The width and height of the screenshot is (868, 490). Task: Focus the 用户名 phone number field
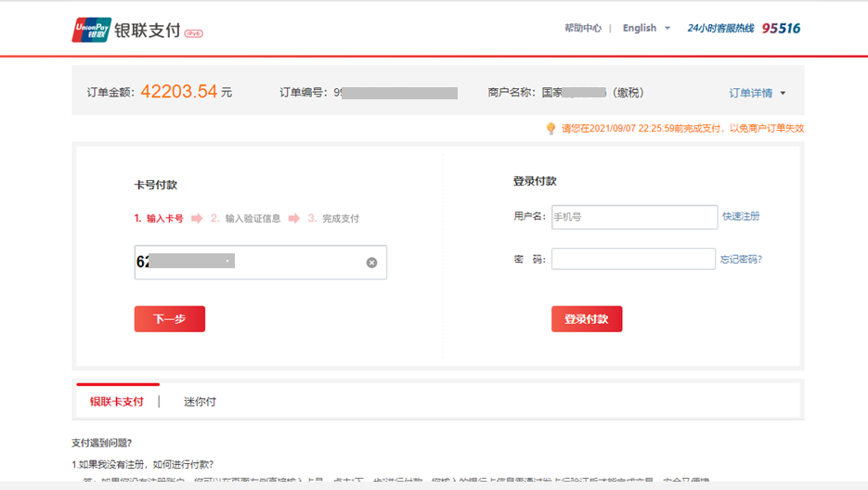point(634,217)
